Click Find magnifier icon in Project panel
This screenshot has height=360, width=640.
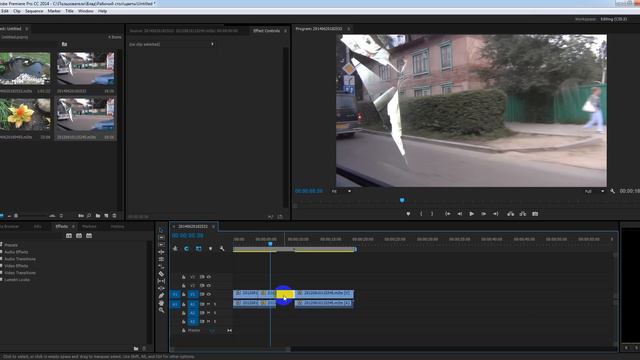click(x=89, y=216)
